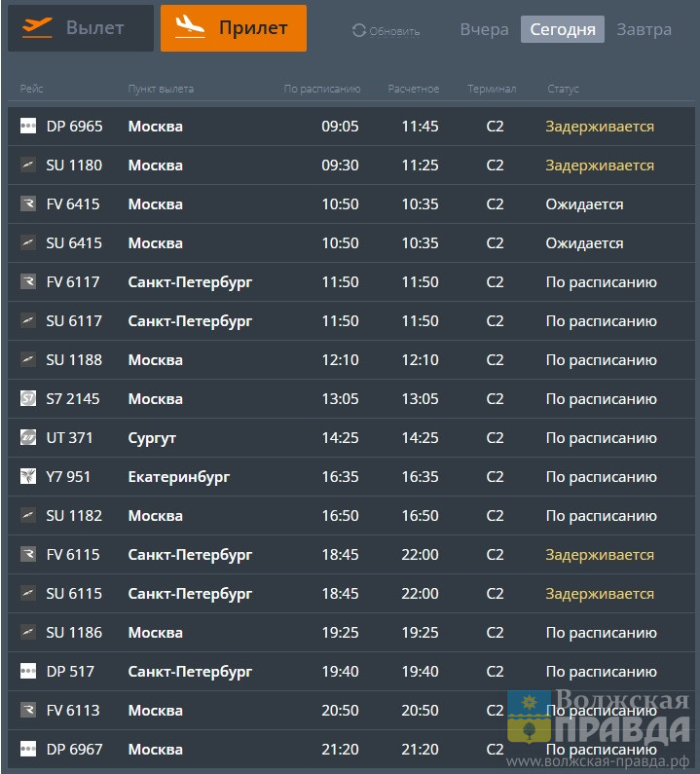Click the Рейс column header
700x774 pixels.
pyautogui.click(x=31, y=89)
